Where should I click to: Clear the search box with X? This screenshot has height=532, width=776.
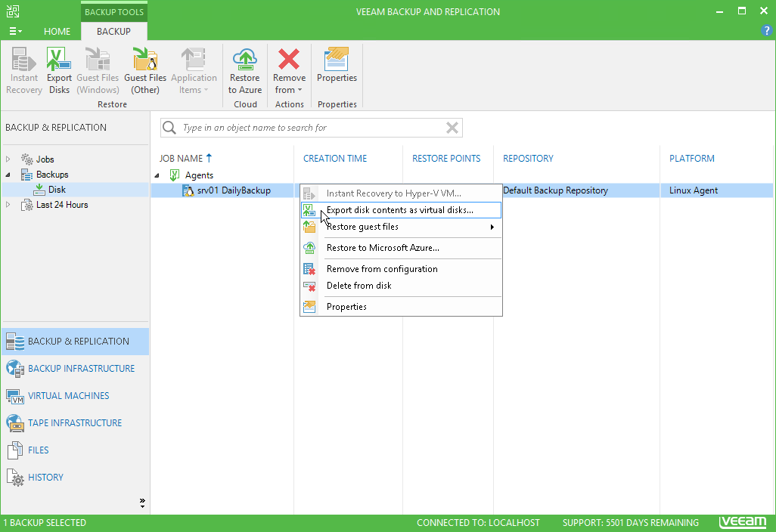click(452, 128)
